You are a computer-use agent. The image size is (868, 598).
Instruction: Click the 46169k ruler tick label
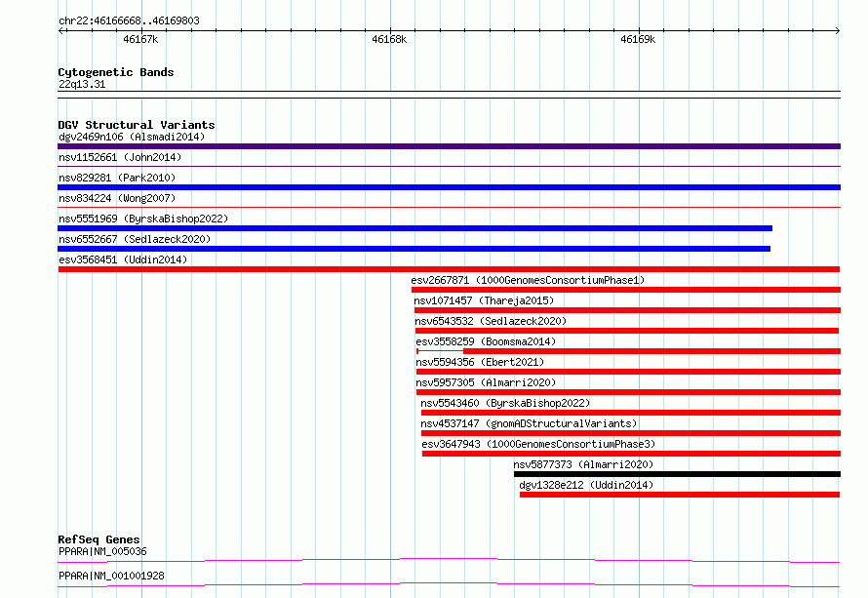[638, 39]
